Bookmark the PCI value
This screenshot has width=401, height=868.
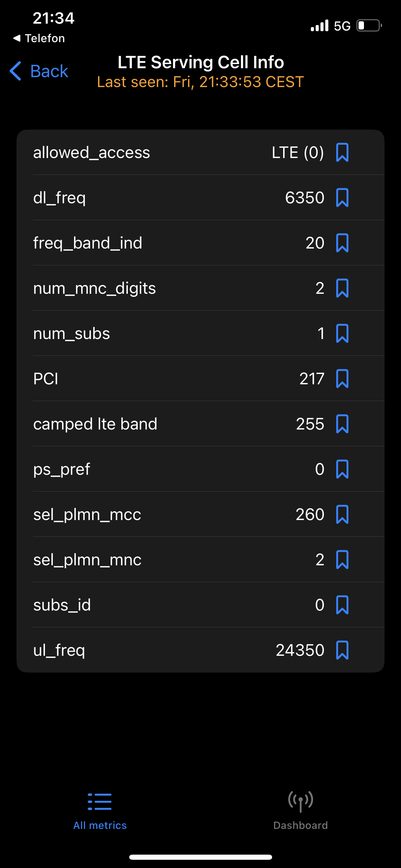[342, 379]
